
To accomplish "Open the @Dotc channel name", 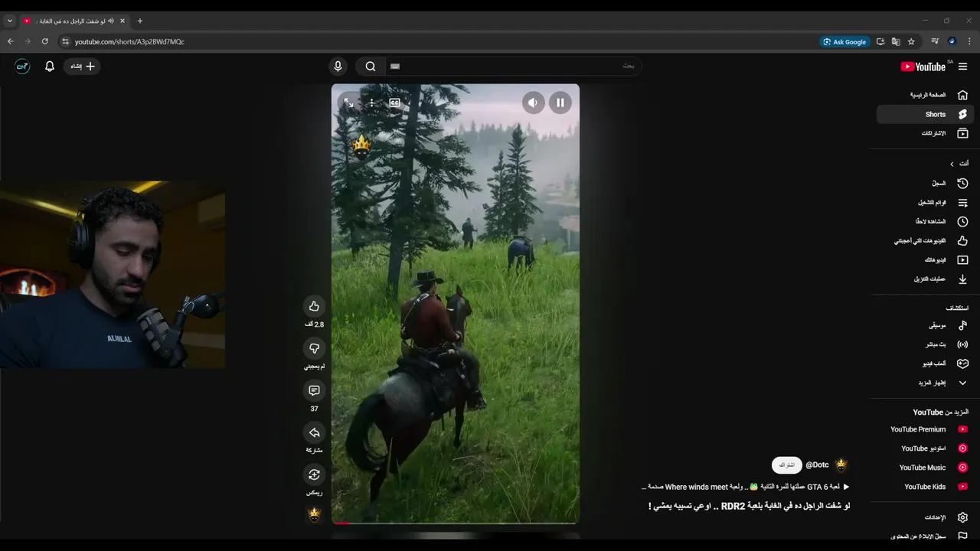I will (818, 465).
